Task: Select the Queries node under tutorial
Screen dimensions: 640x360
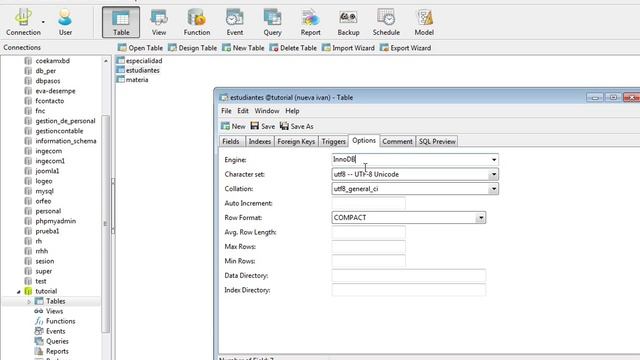Action: pyautogui.click(x=51, y=341)
